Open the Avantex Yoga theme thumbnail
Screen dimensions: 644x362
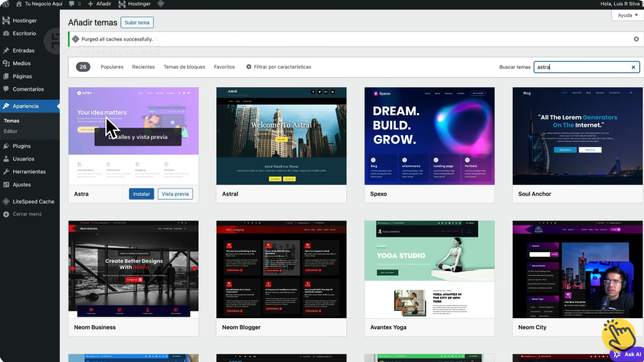point(429,270)
